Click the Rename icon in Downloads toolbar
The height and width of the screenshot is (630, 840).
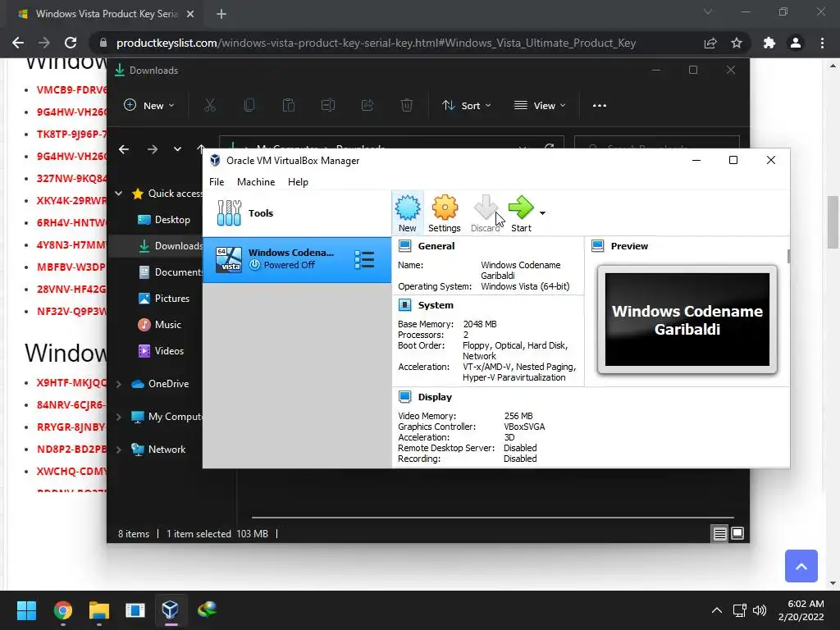[328, 106]
